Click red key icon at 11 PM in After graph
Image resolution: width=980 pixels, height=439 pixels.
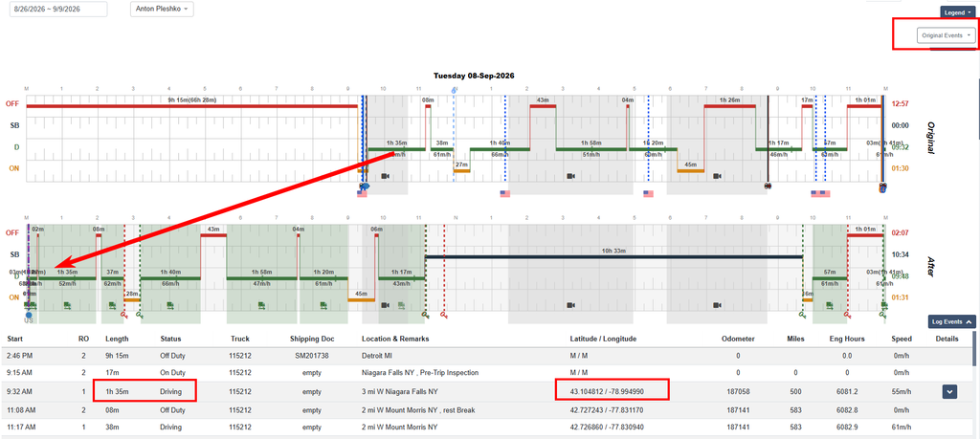[847, 316]
